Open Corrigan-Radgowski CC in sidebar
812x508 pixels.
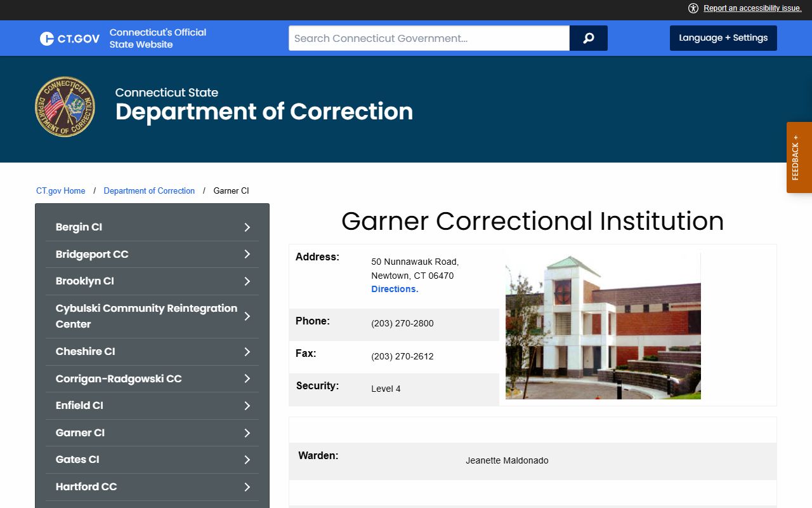coord(152,378)
